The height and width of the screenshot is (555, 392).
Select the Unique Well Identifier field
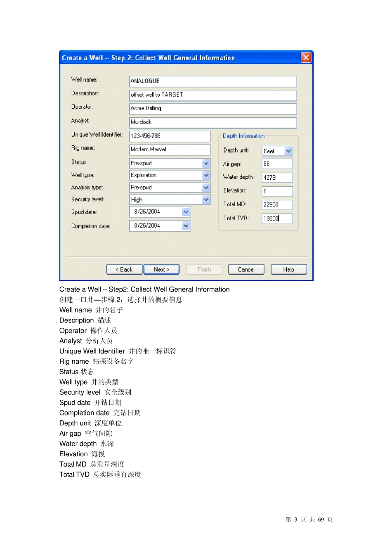point(170,136)
